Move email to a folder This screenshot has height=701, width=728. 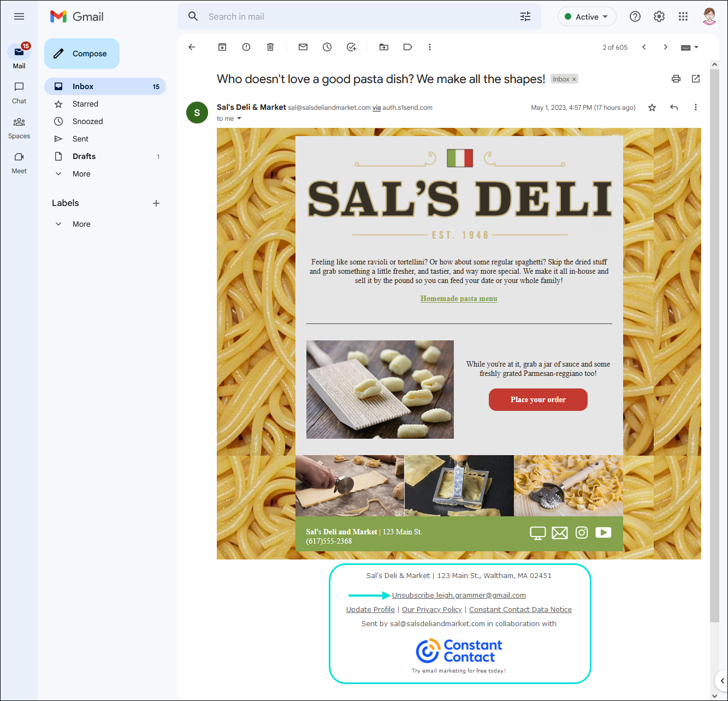[x=384, y=47]
